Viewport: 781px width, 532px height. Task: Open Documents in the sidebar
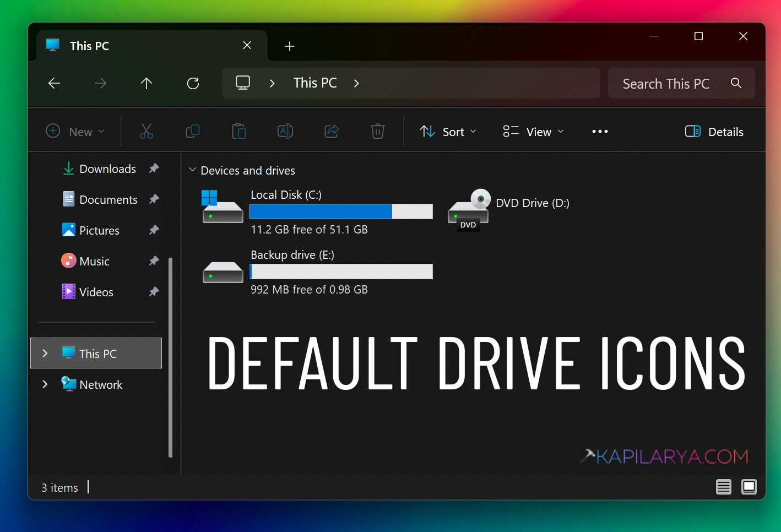pos(100,199)
